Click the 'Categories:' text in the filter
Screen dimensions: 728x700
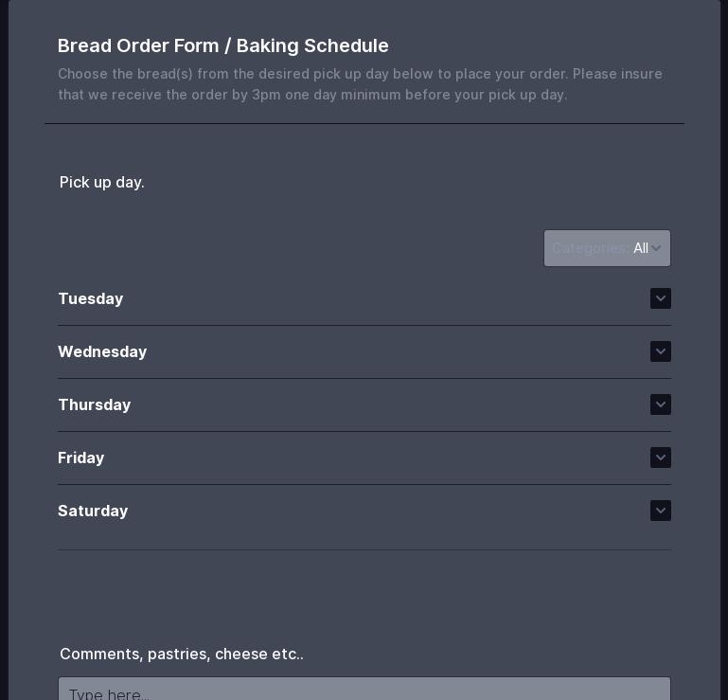[589, 248]
